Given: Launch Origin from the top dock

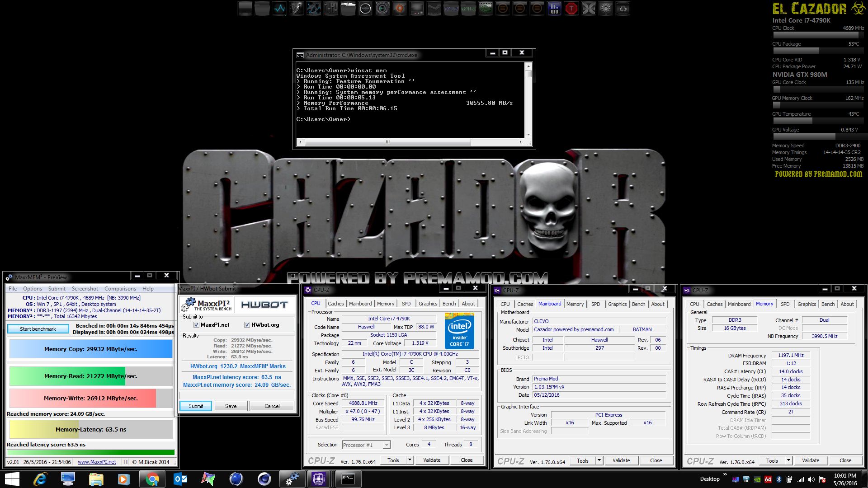Looking at the screenshot, I should tap(400, 9).
